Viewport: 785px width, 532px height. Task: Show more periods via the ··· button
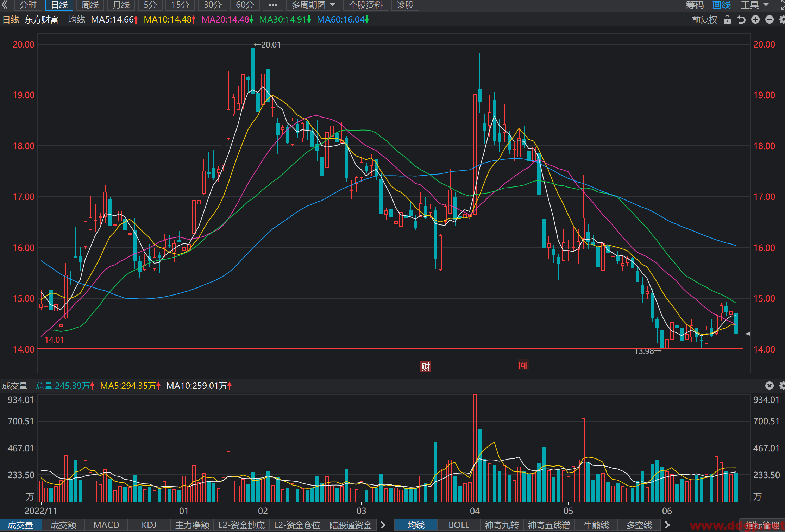(x=273, y=5)
